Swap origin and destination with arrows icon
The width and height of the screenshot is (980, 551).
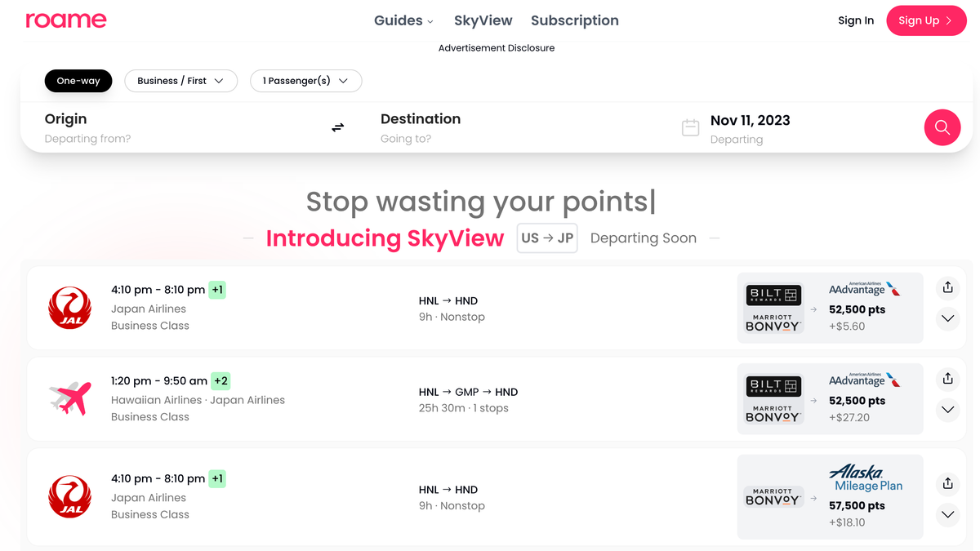pyautogui.click(x=337, y=127)
